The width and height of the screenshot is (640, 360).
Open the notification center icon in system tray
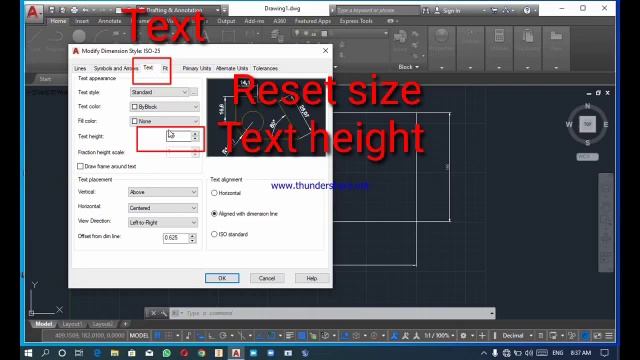click(604, 353)
